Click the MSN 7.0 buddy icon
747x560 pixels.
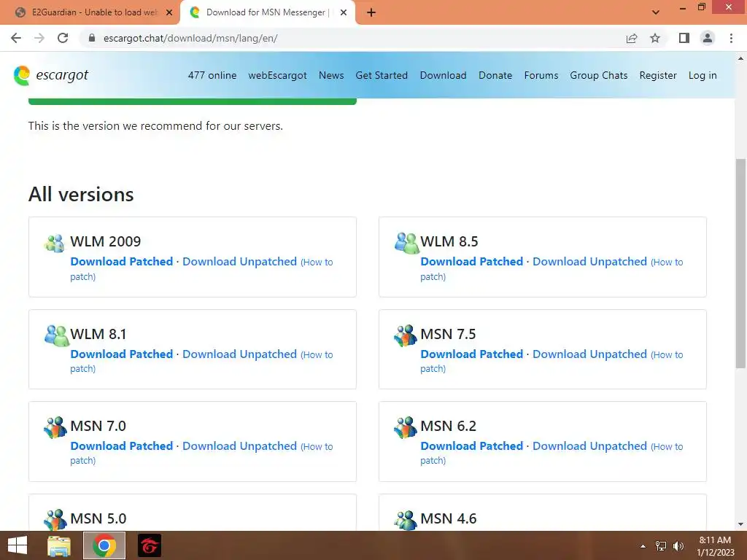tap(55, 427)
